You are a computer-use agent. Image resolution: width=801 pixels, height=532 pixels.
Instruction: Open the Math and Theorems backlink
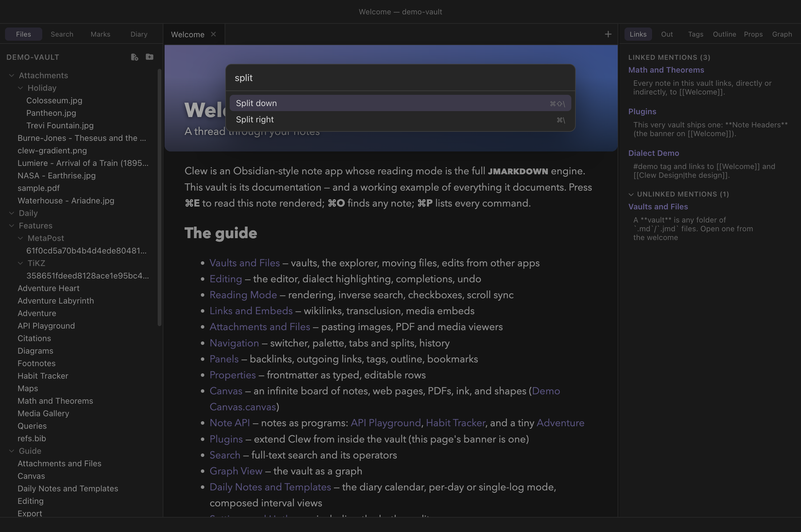tap(666, 70)
